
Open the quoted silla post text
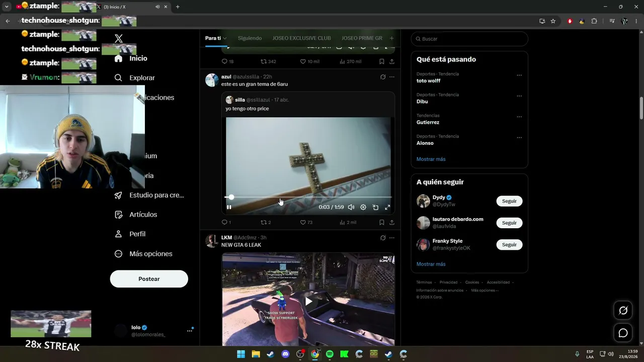[247, 109]
